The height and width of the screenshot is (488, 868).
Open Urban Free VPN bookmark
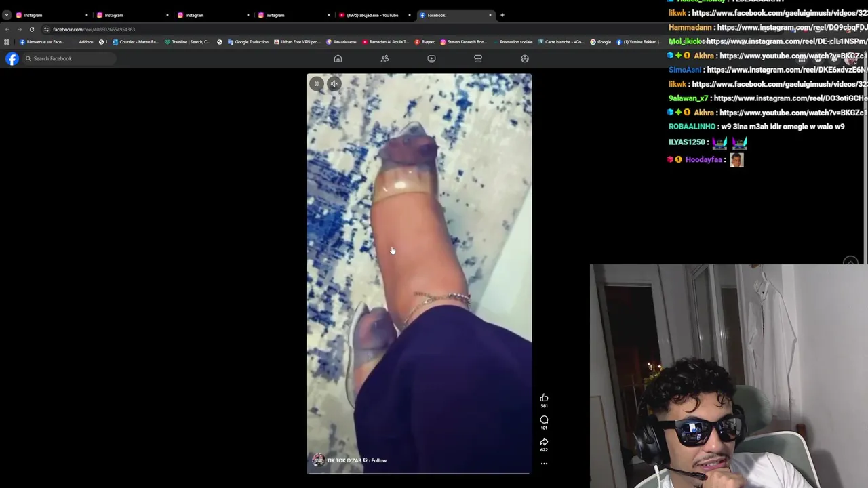coord(297,42)
